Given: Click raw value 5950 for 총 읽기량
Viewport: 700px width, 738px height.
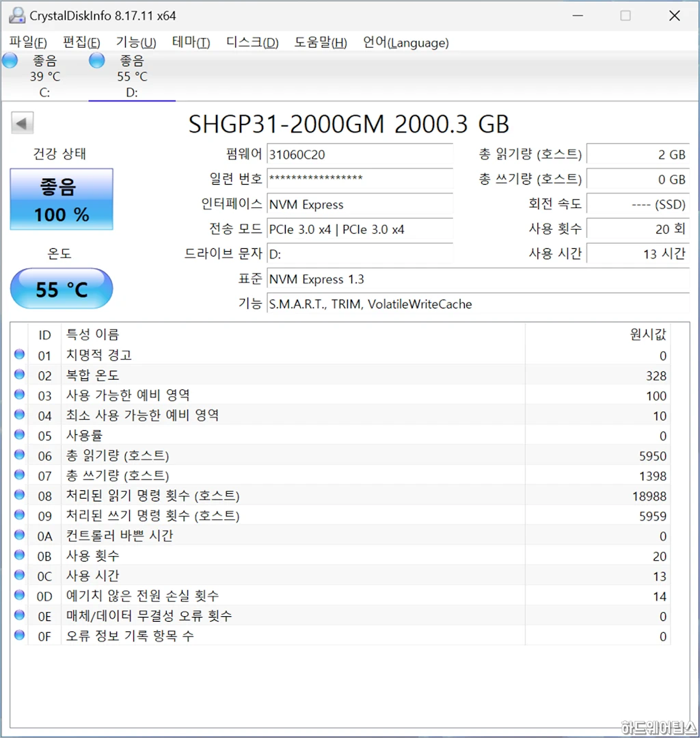Looking at the screenshot, I should pyautogui.click(x=652, y=456).
